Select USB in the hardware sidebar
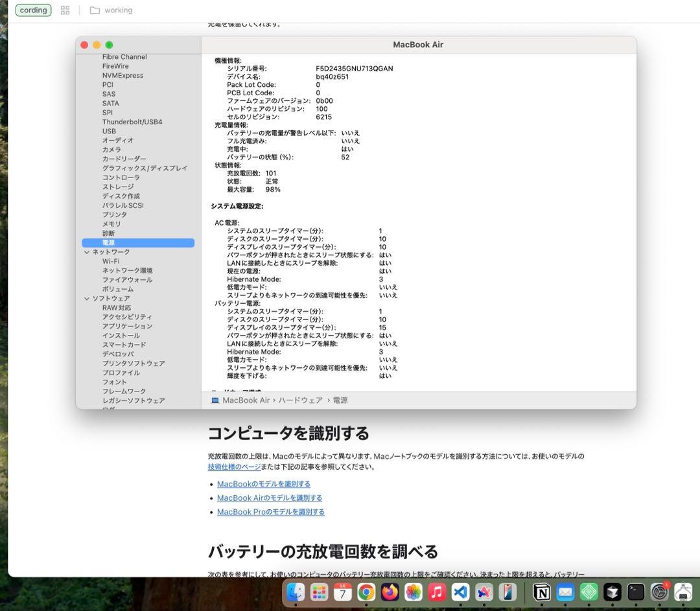Image resolution: width=700 pixels, height=611 pixels. 108,131
